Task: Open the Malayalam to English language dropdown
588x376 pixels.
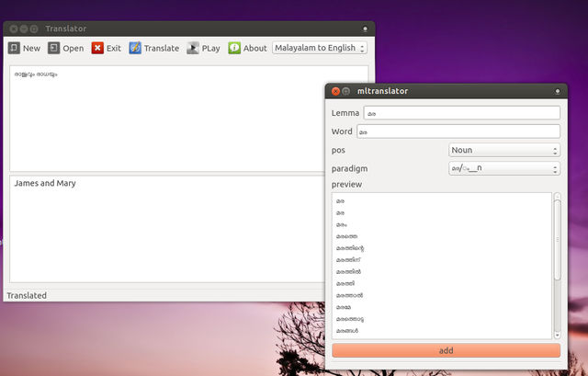Action: (320, 48)
